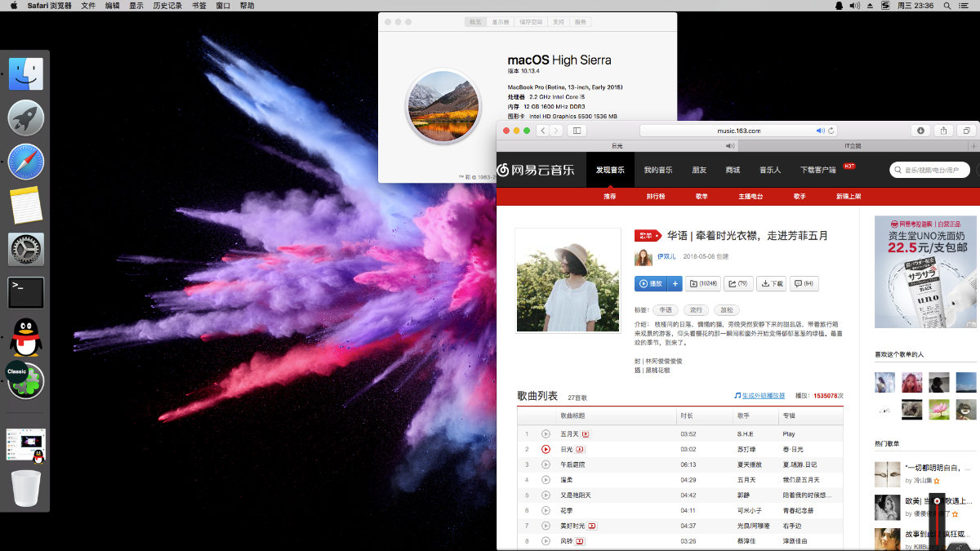The width and height of the screenshot is (980, 551).
Task: Click the 流行 tag
Action: pyautogui.click(x=696, y=310)
